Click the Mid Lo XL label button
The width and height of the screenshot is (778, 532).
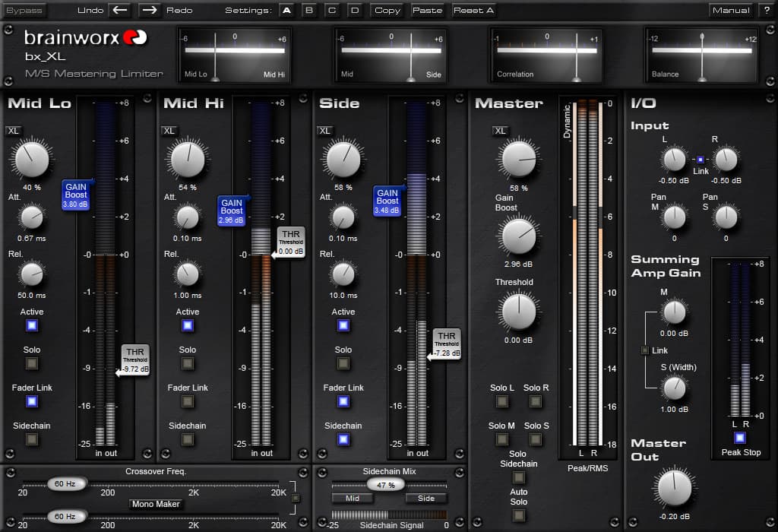click(x=13, y=131)
